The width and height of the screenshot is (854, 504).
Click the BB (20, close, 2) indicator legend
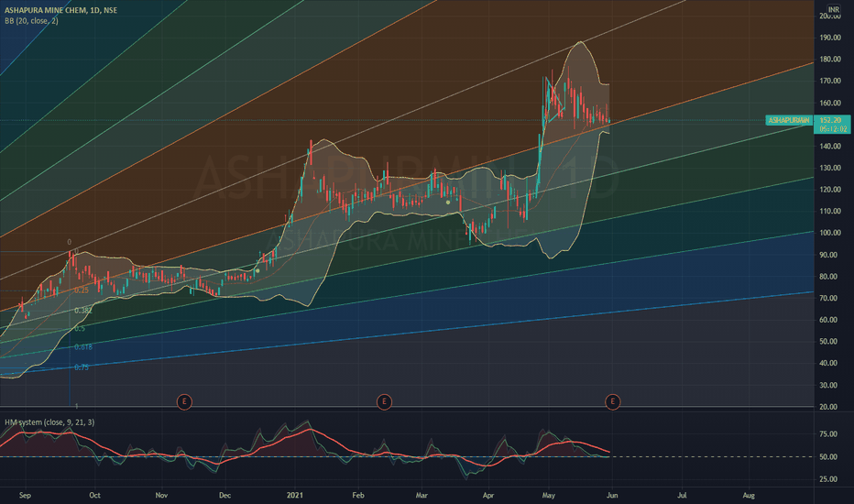[31, 21]
